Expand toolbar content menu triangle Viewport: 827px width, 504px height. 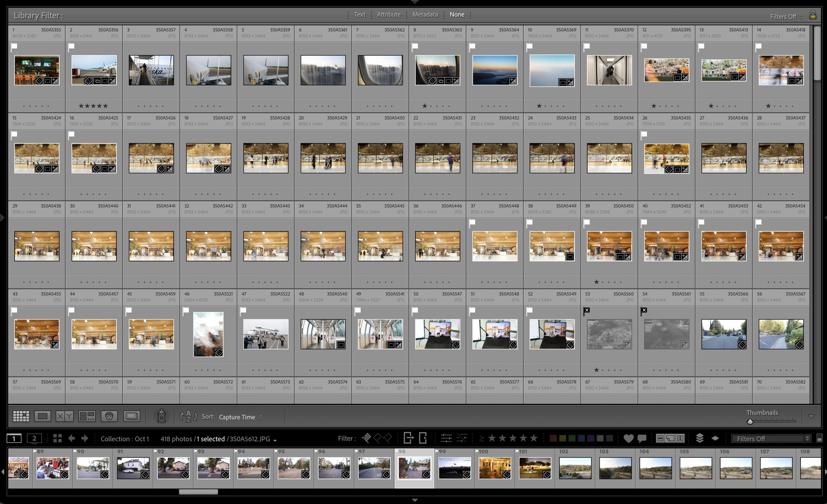(x=811, y=416)
